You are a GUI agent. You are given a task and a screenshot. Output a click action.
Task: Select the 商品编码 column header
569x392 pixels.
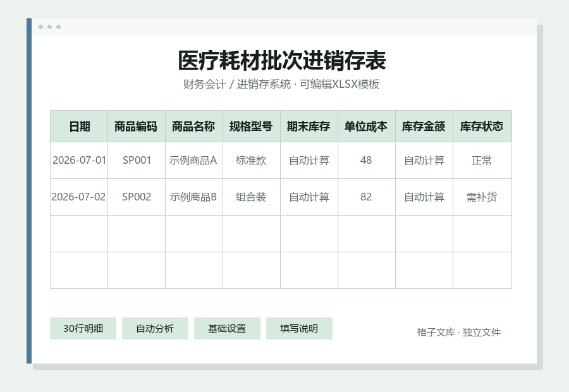137,126
